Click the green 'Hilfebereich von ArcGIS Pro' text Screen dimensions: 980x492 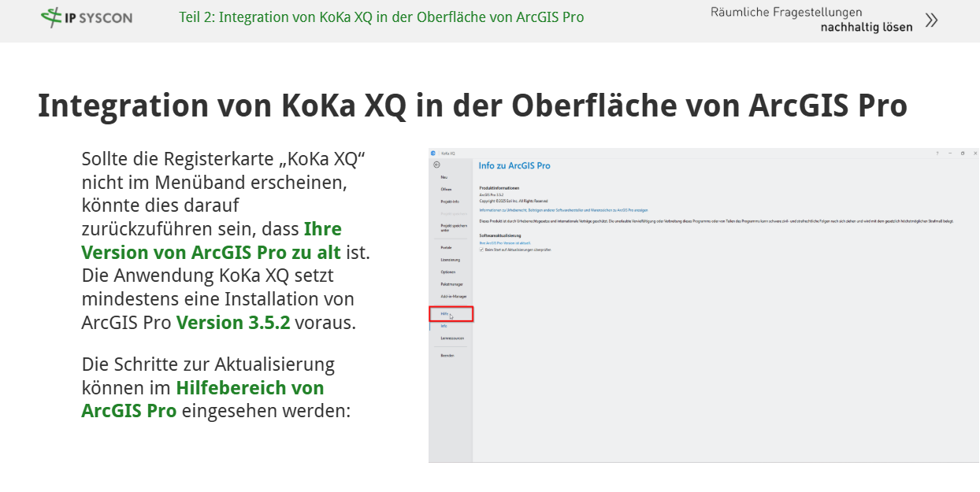point(203,399)
